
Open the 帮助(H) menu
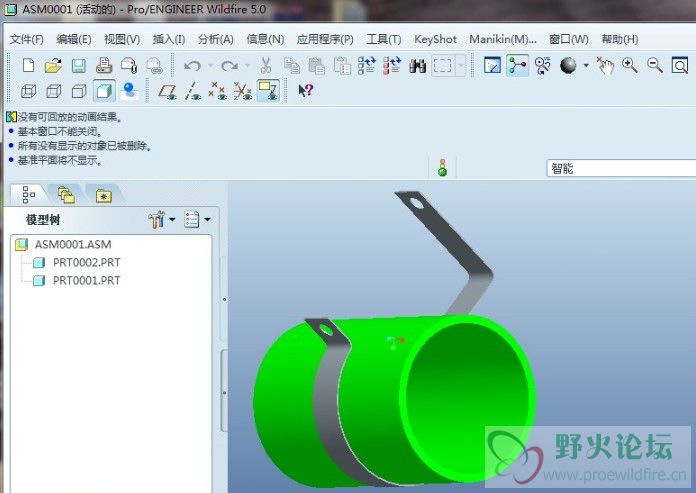click(620, 39)
